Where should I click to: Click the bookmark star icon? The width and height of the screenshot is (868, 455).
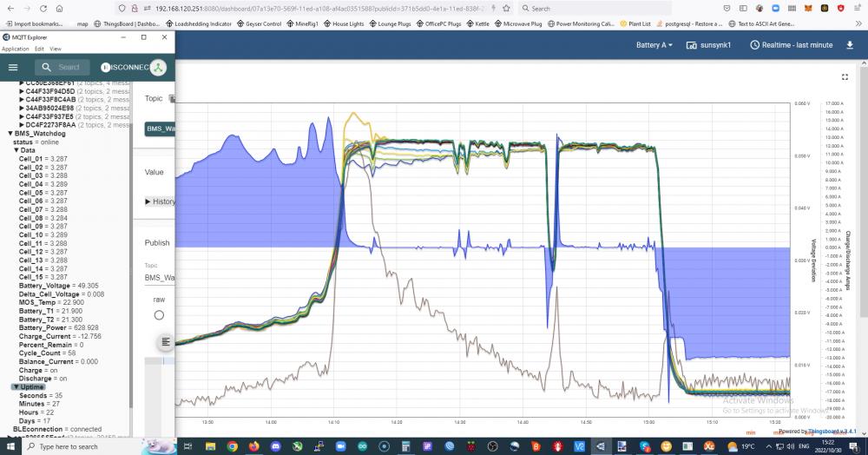(x=506, y=9)
